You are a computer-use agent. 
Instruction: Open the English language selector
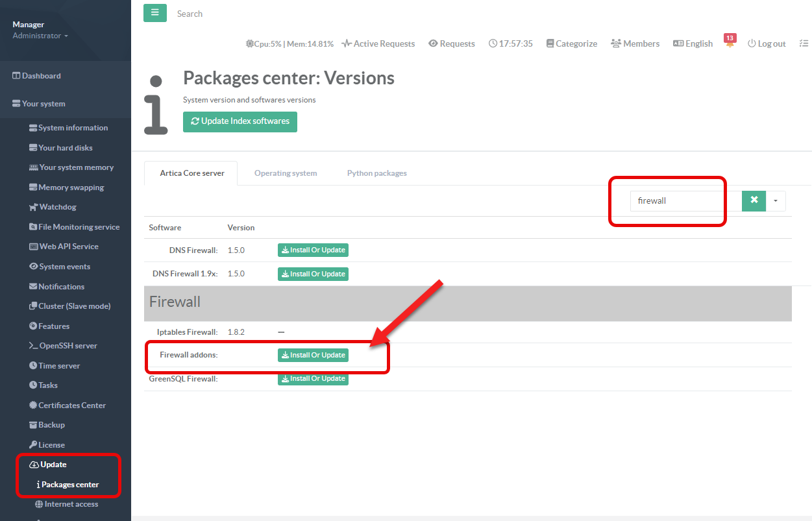[693, 43]
